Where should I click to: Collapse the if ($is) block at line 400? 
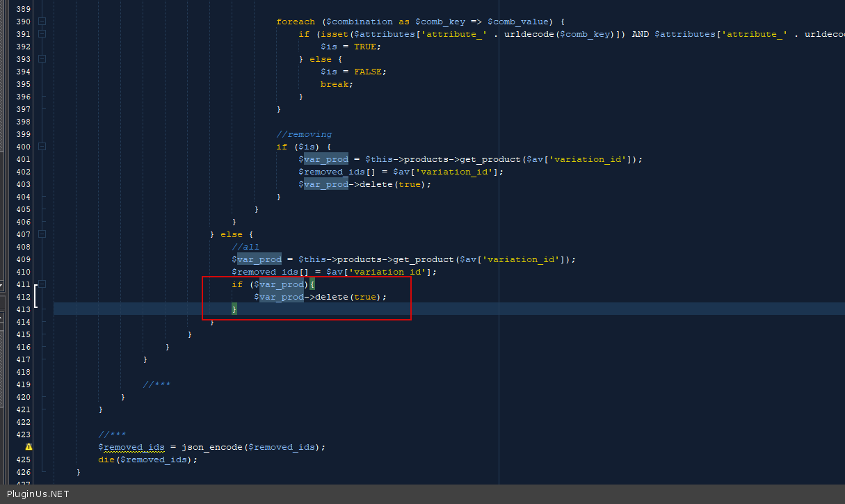pyautogui.click(x=42, y=147)
